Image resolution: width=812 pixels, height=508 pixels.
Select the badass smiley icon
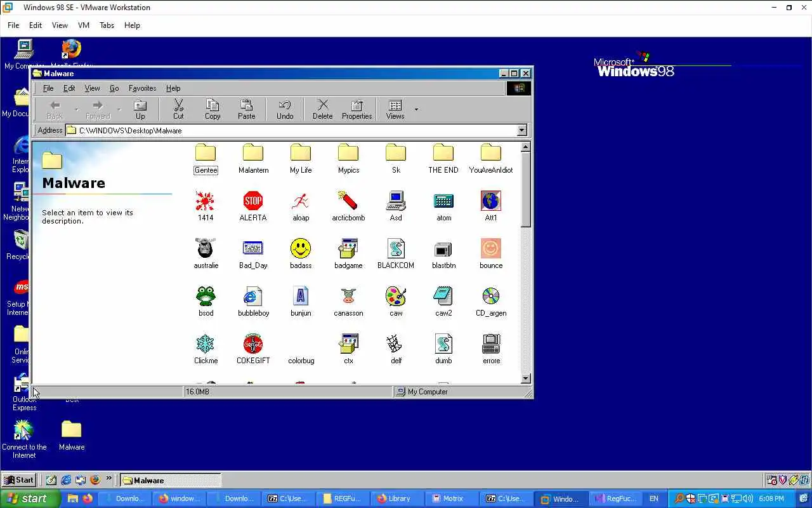pos(301,248)
